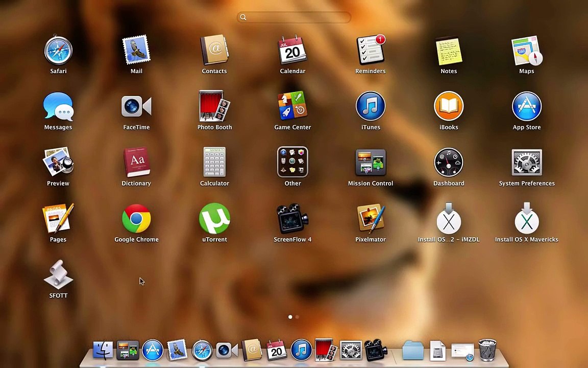
Task: Open the Preview app
Action: click(x=58, y=162)
